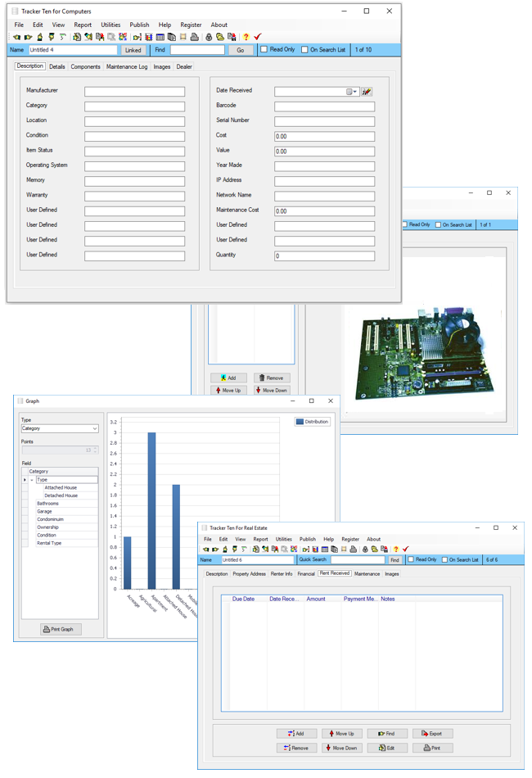Toggle On Search List in background image window

click(438, 224)
